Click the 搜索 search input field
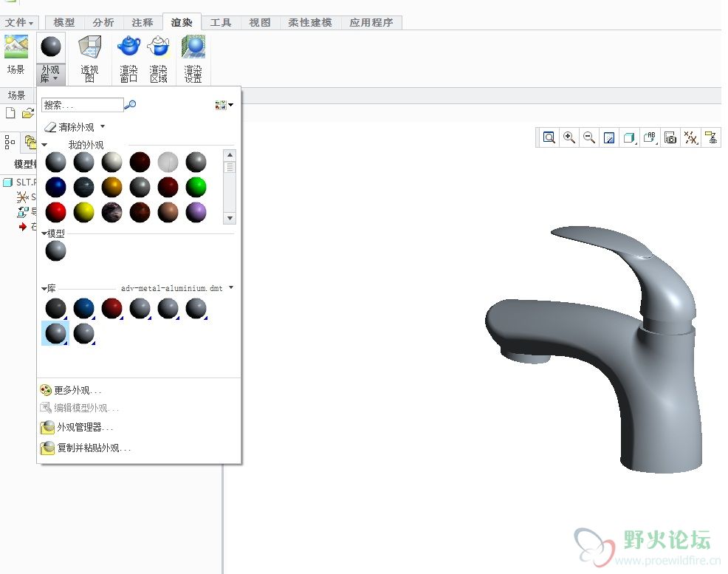Screen dimensions: 728x574 coord(82,105)
